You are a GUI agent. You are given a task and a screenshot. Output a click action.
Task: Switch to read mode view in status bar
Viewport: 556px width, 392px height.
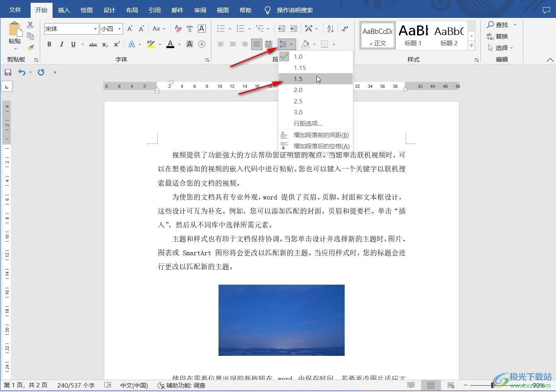point(411,385)
